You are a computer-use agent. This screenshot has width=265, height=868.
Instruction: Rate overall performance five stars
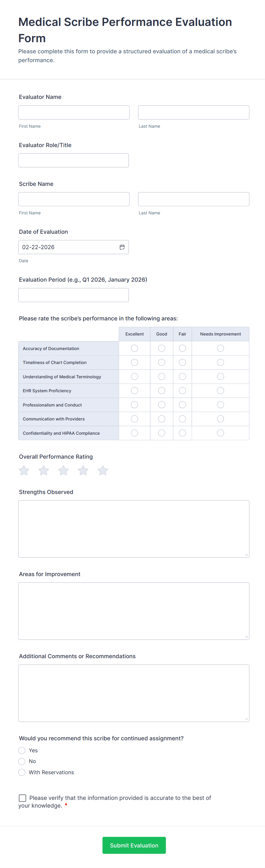103,470
